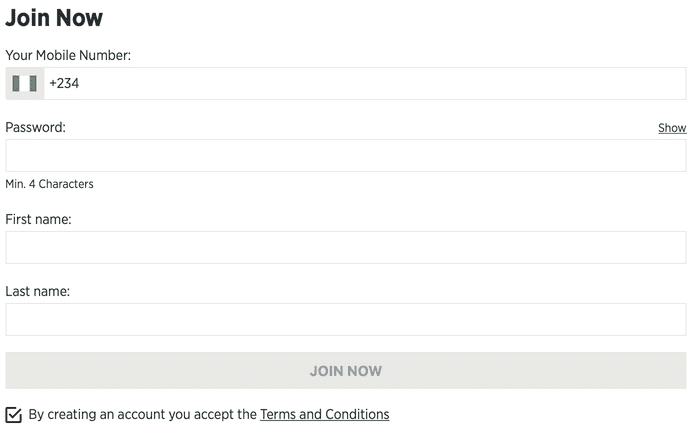Select the First name text box
The height and width of the screenshot is (427, 693).
tap(346, 248)
